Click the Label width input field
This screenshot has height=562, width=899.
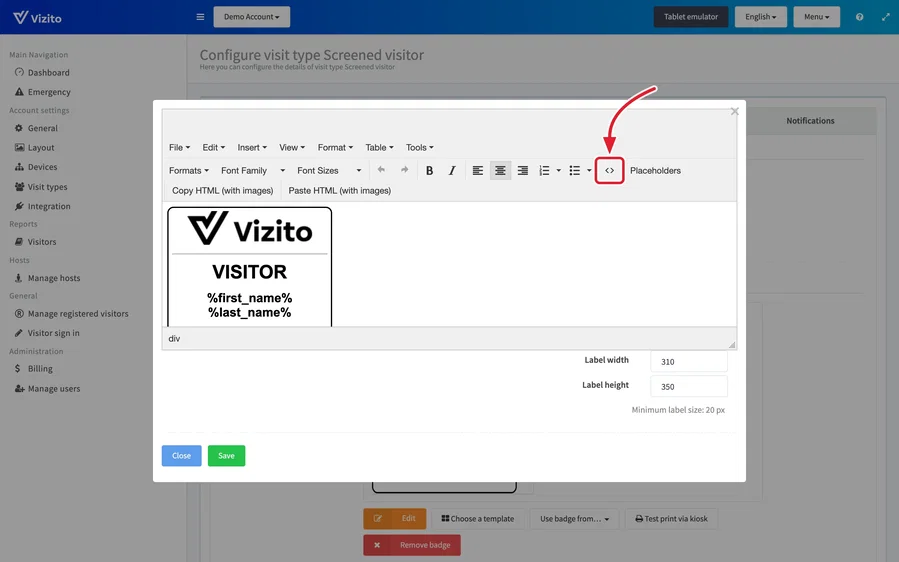click(x=689, y=362)
